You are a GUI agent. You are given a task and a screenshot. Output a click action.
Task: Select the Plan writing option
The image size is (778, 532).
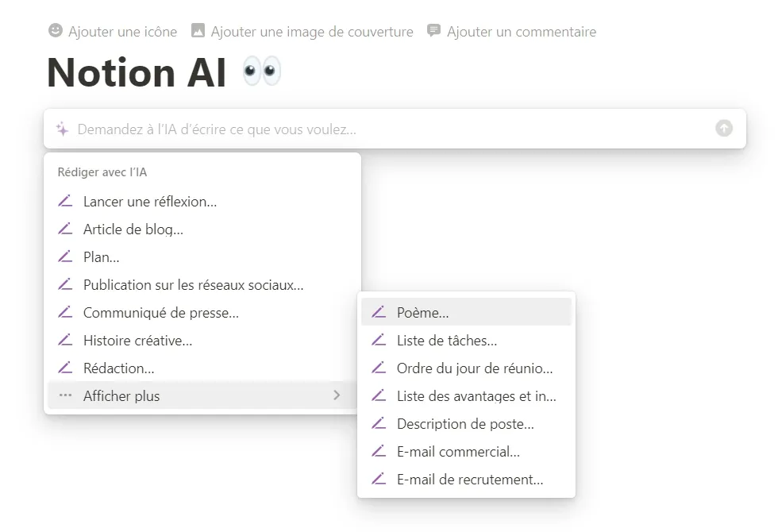[202, 257]
